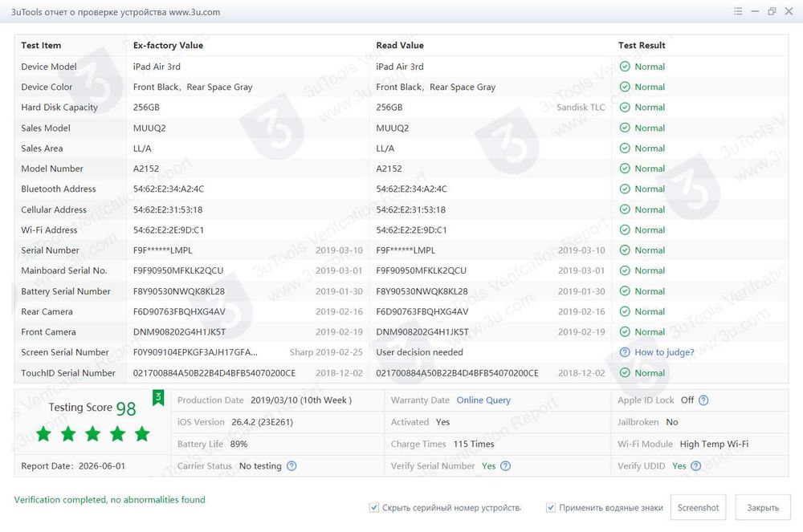Open help icon beside Apple ID Lock Off
The image size is (803, 532).
(x=703, y=400)
